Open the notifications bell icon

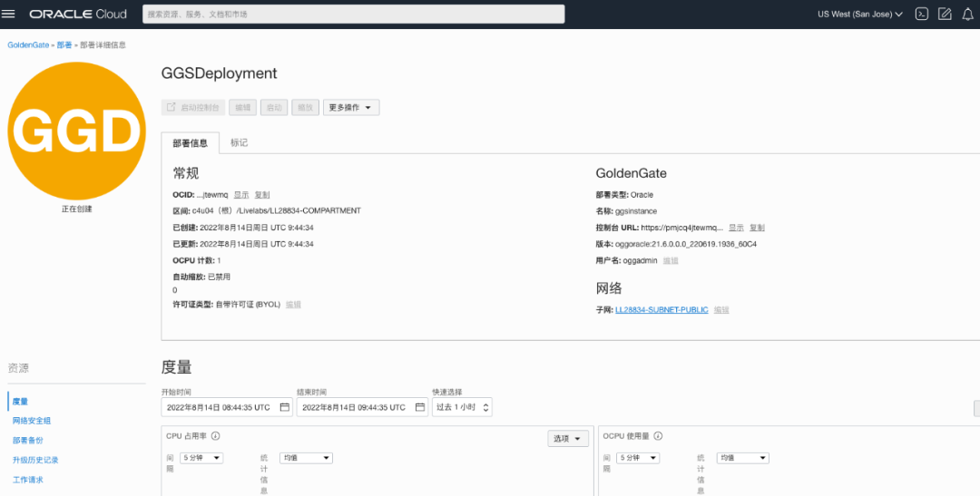click(x=967, y=14)
